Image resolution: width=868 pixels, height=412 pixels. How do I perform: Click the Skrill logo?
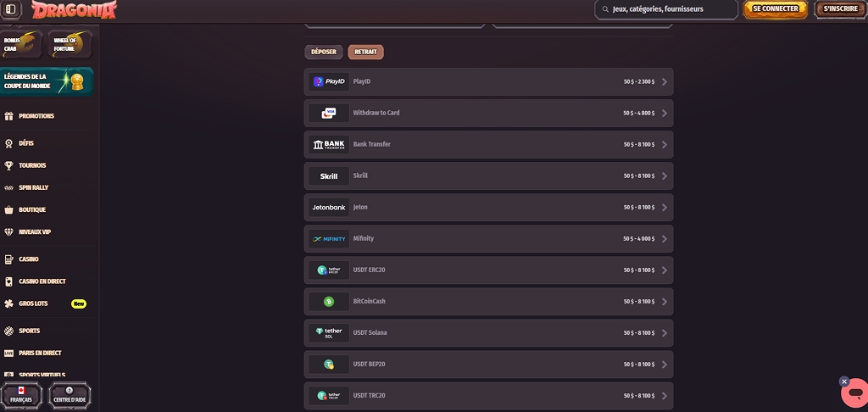click(x=329, y=176)
